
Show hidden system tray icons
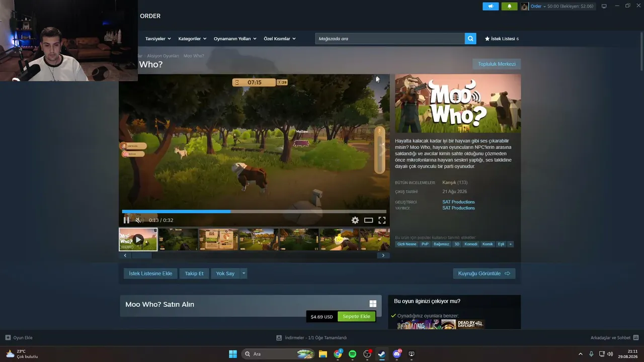(581, 354)
